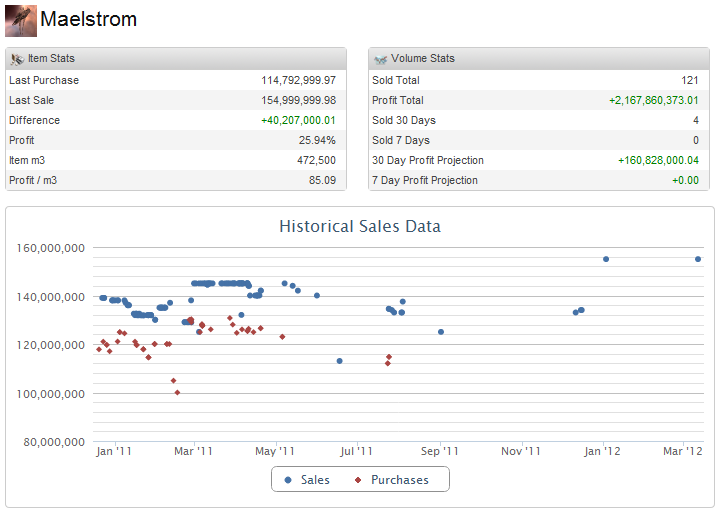Click the red Purchases legend diamond
Viewport: 719px width, 512px height.
tap(358, 480)
